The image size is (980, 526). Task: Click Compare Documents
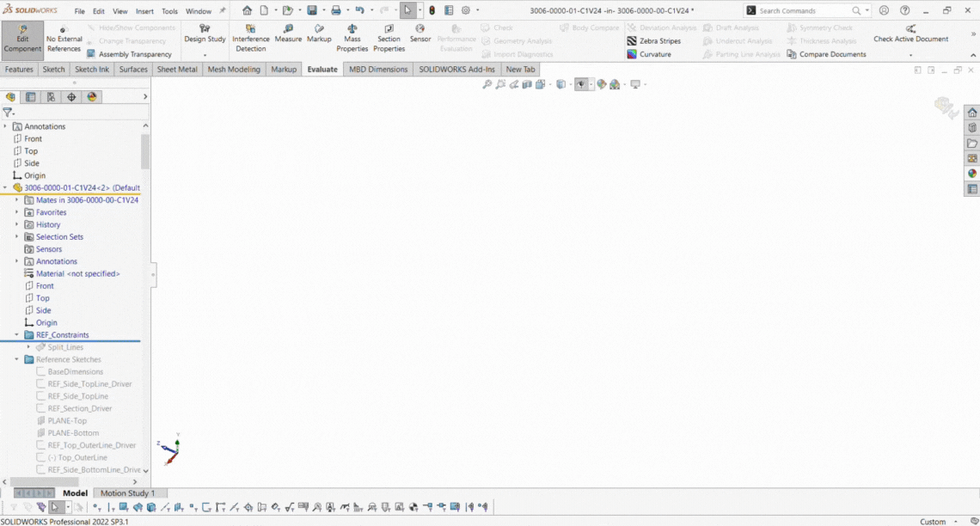[832, 54]
